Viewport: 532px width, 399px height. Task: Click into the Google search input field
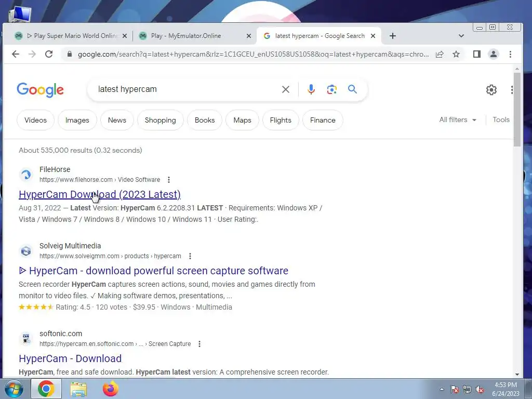point(185,89)
